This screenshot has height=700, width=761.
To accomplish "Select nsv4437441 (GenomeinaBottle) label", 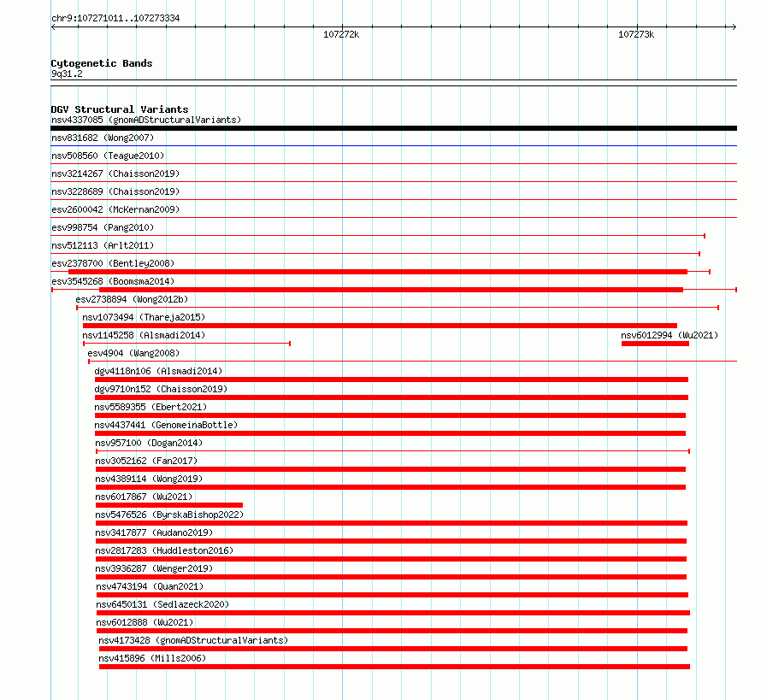I will tap(166, 425).
